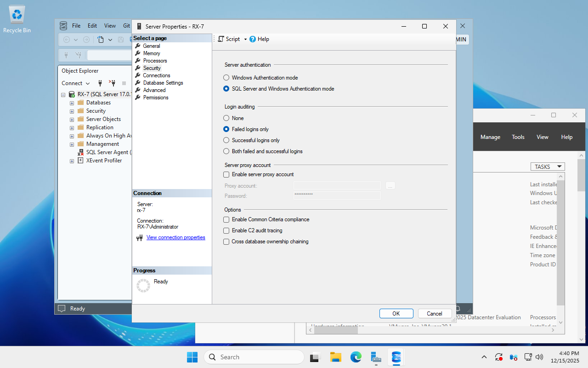
Task: Launch SQL Server Management Studio from the taskbar
Action: coord(396,357)
